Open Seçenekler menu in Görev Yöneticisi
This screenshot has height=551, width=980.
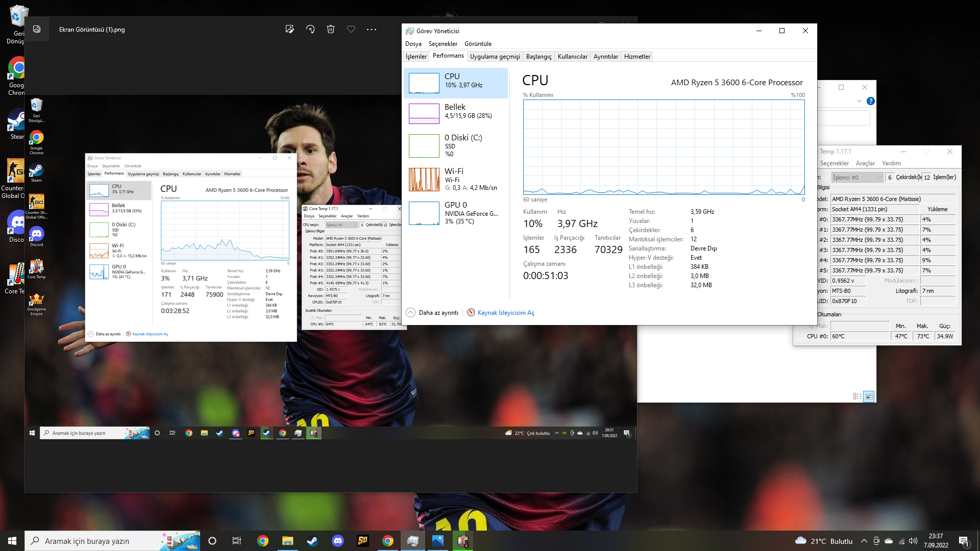point(443,44)
